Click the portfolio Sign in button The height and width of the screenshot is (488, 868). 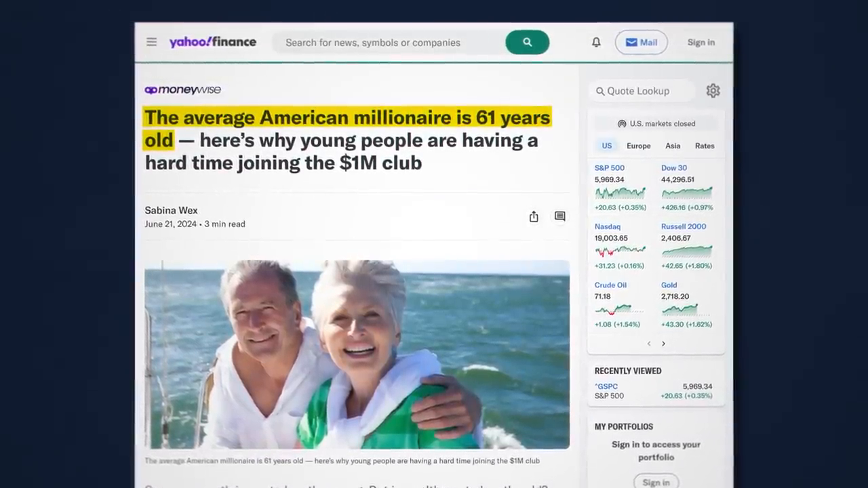pos(656,482)
